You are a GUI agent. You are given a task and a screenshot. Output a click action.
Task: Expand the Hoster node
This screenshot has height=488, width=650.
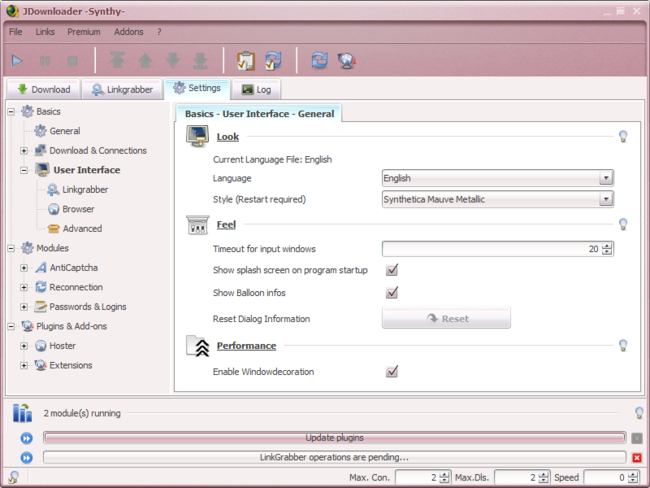(24, 346)
